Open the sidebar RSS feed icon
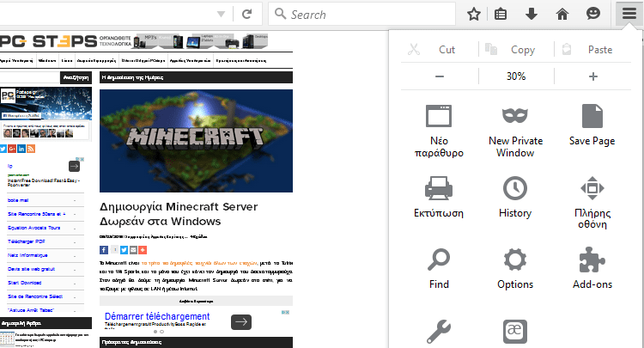Screen dimensions: 644x348 31,149
